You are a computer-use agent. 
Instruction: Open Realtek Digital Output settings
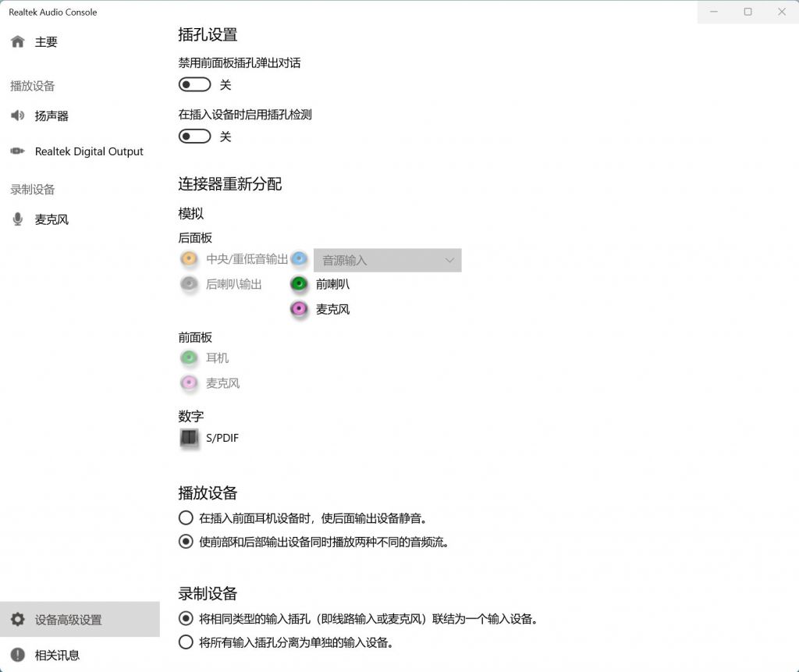point(89,151)
